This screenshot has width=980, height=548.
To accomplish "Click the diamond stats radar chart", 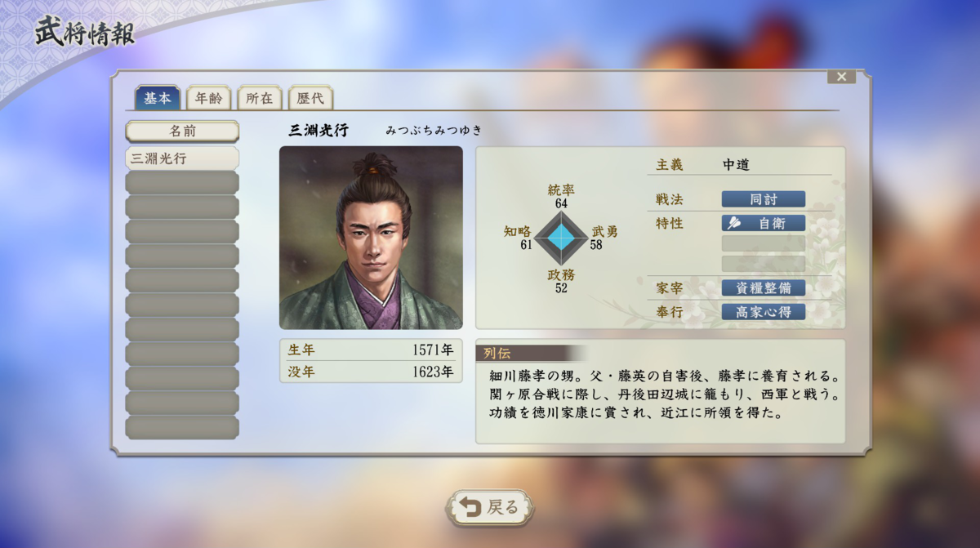I will click(x=561, y=238).
